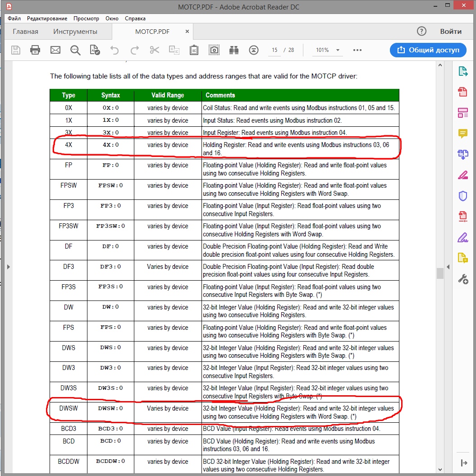Open the Find text magnifier tool
Viewport: 476px width, 476px height.
75,50
